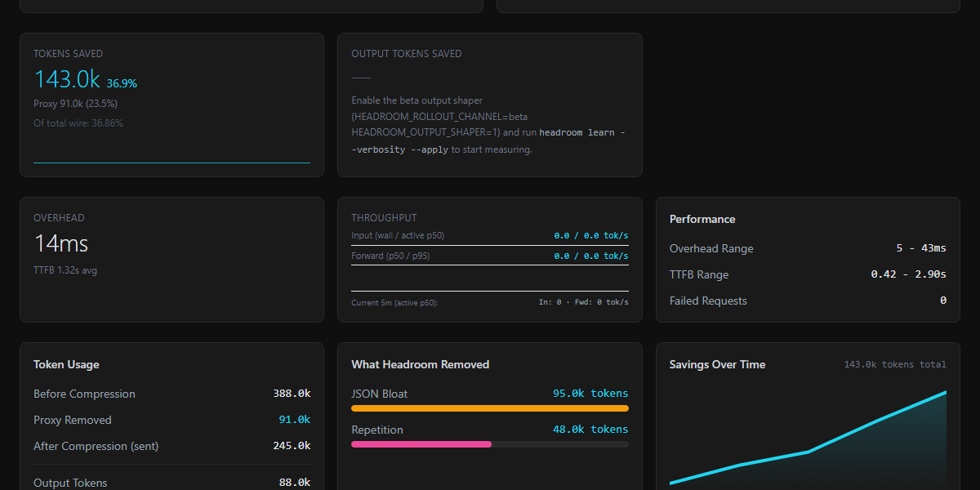Click the Proxy Removed label
Viewport: 980px width, 490px height.
point(73,420)
